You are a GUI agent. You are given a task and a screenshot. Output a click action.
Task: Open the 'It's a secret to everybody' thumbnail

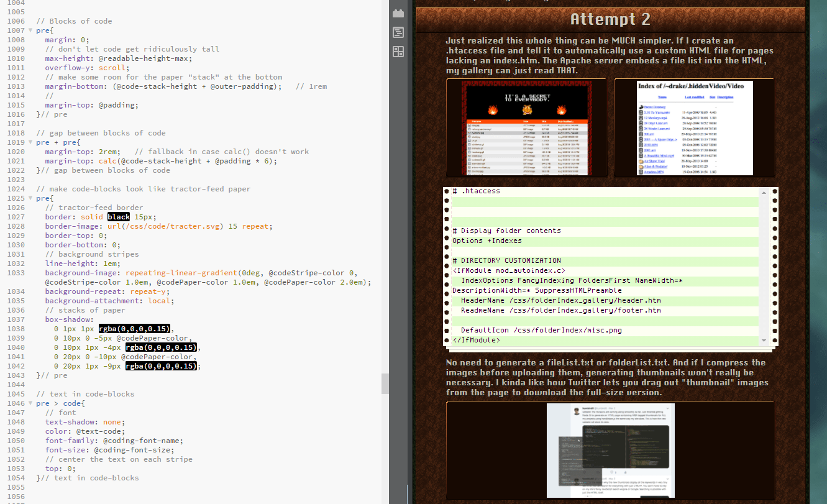pyautogui.click(x=526, y=129)
